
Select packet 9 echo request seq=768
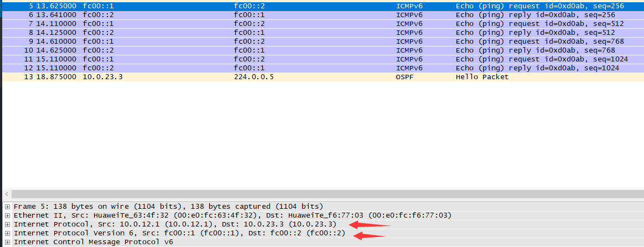(277, 42)
